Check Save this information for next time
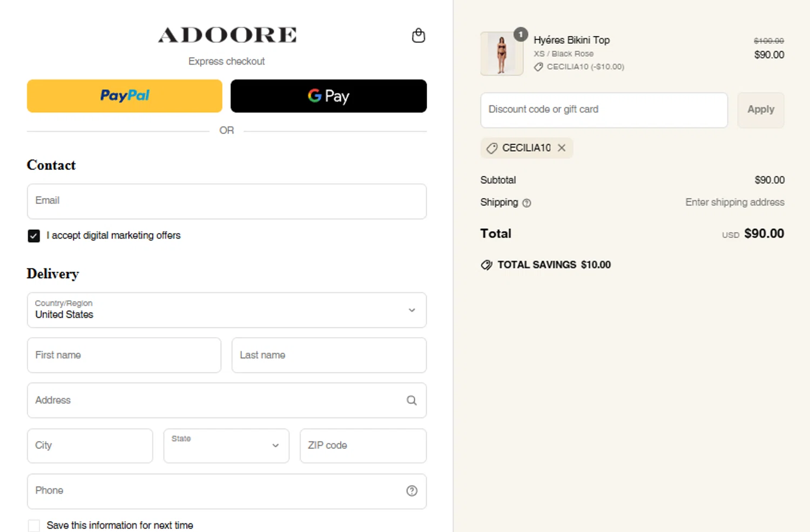This screenshot has width=810, height=532. [33, 526]
